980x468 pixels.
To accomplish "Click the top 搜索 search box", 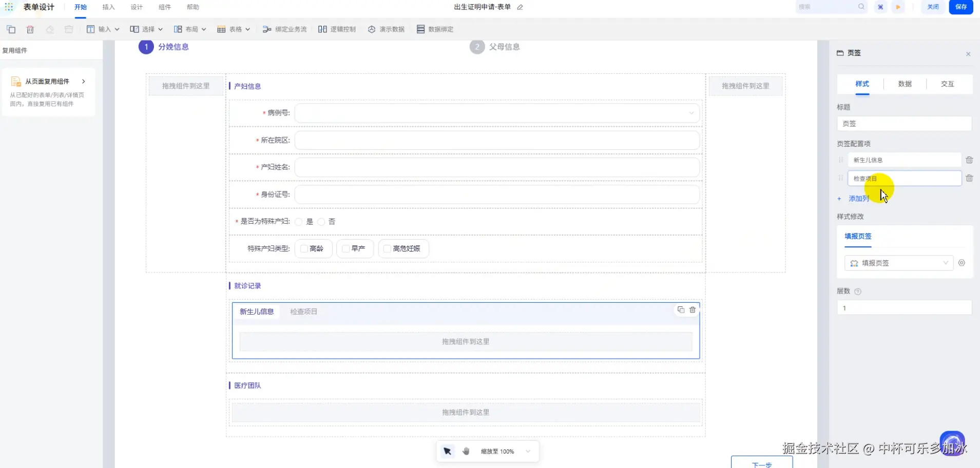I will pyautogui.click(x=832, y=7).
